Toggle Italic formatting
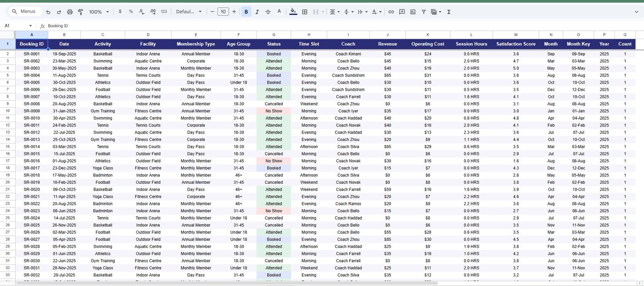The width and height of the screenshot is (644, 286). [257, 12]
